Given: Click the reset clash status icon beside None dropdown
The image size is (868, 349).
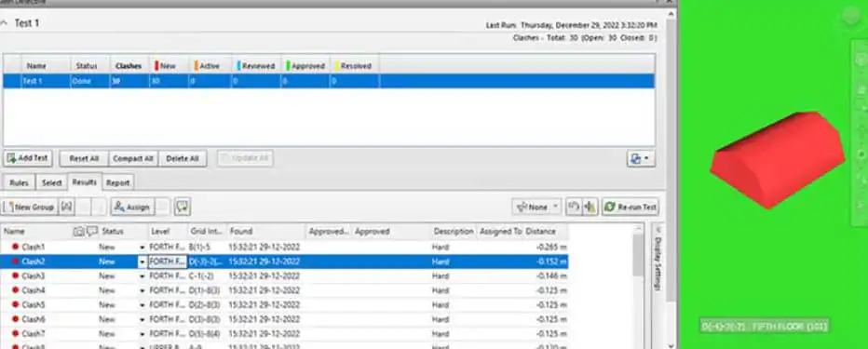Looking at the screenshot, I should click(x=574, y=207).
